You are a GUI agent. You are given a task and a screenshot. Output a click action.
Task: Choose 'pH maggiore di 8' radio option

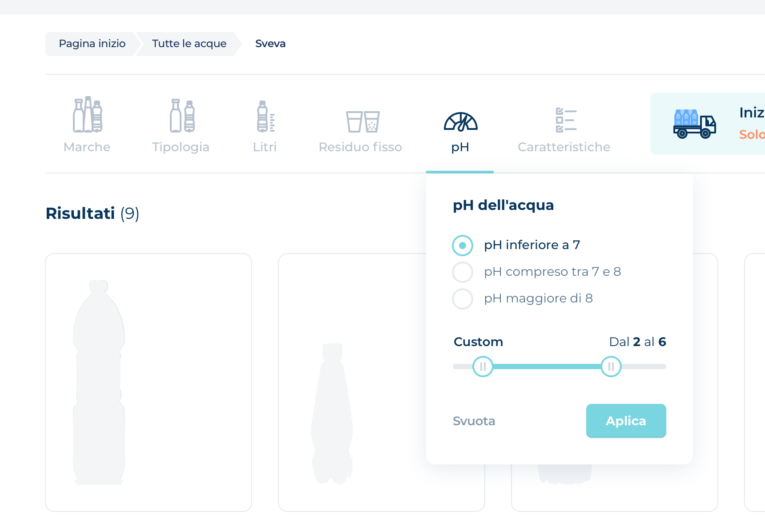pos(463,299)
